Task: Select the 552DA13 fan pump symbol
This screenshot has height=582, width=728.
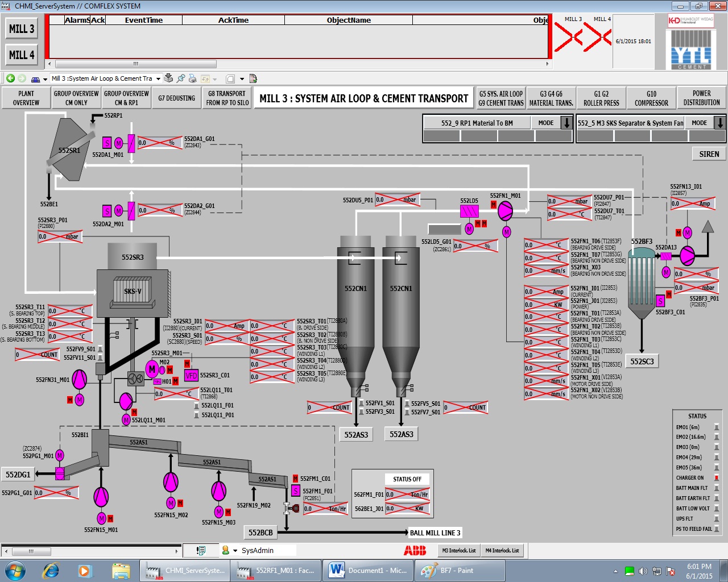Action: [x=688, y=256]
